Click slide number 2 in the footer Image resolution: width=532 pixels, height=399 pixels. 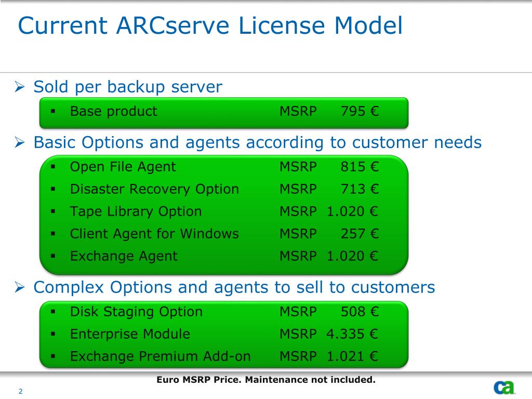coord(21,391)
